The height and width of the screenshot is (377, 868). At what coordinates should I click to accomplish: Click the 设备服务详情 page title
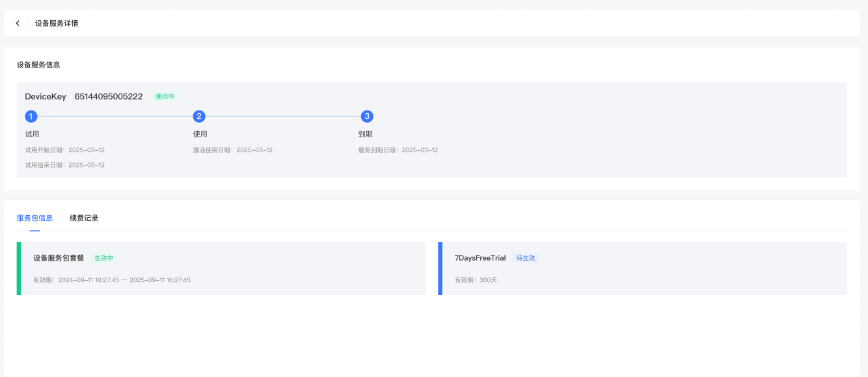(x=57, y=23)
